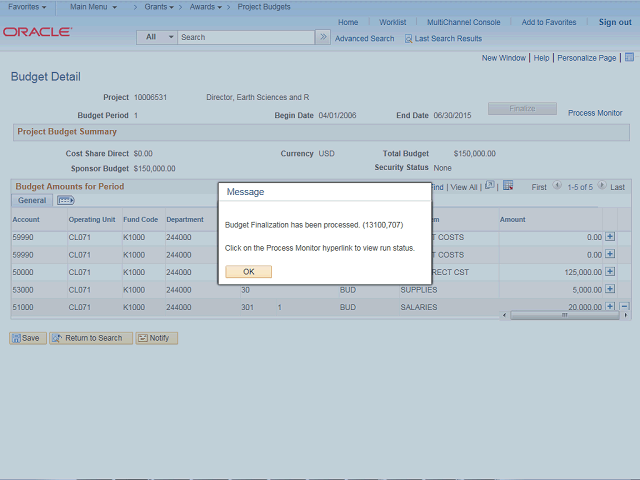Image resolution: width=640 pixels, height=480 pixels.
Task: Click the SALARIES cell
Action: [418, 307]
